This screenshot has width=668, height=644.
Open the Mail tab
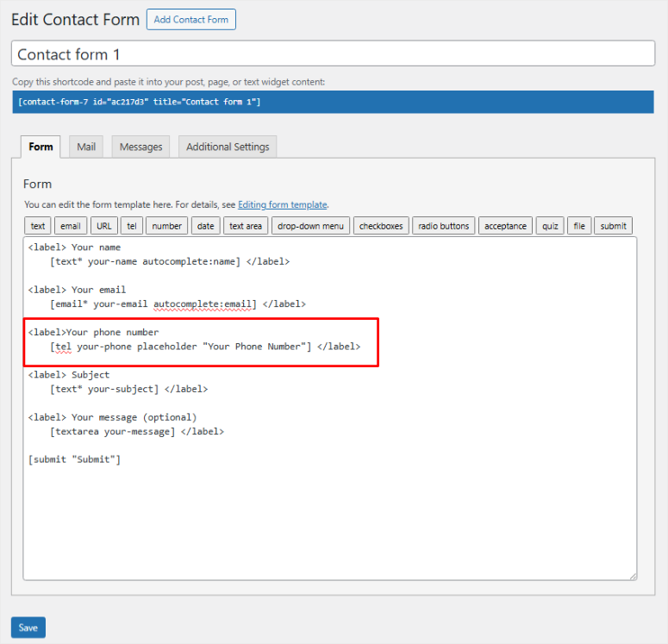coord(86,147)
